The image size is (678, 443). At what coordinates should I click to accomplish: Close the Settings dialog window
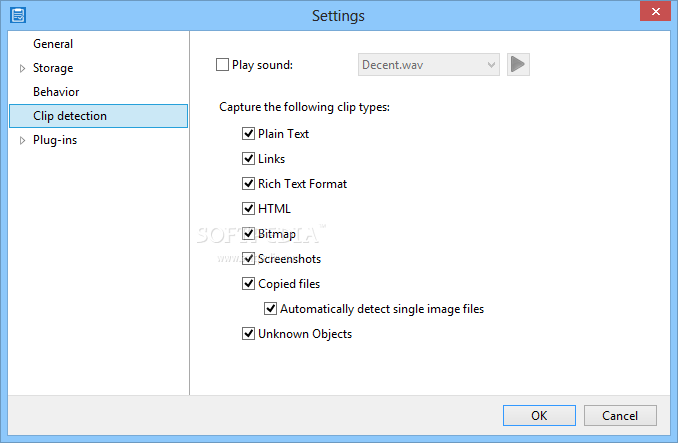click(x=655, y=12)
